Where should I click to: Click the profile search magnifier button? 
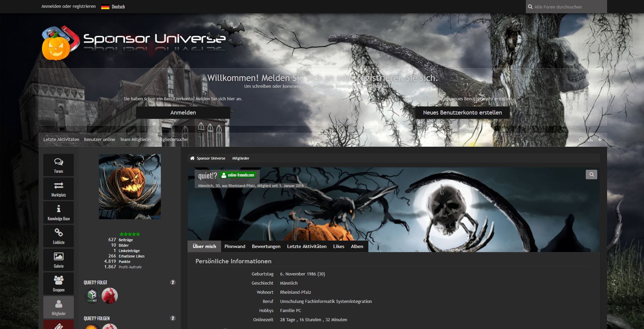click(x=591, y=174)
